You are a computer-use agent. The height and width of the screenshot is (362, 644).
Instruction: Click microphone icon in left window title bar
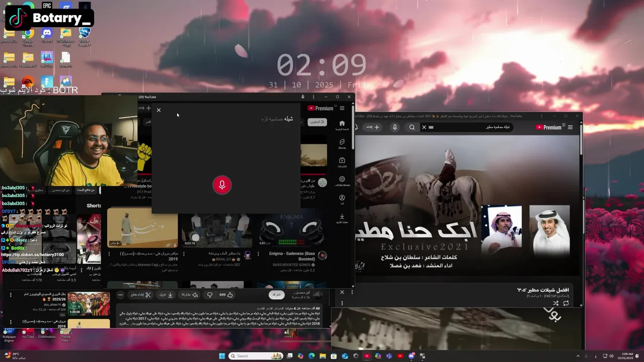[x=303, y=97]
